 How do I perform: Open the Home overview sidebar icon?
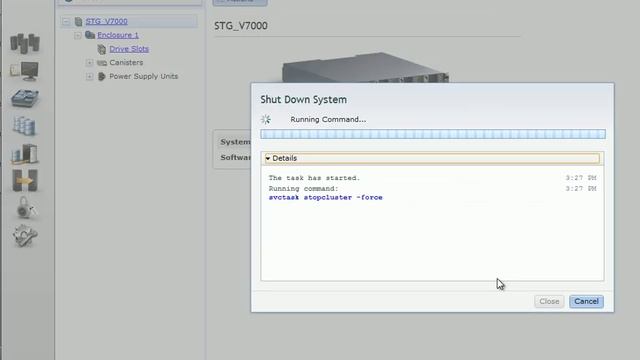pyautogui.click(x=25, y=43)
